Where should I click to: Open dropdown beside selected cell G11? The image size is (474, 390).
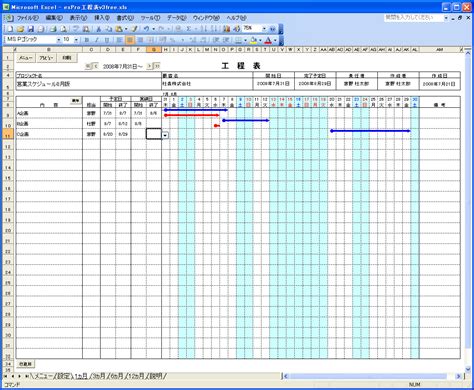point(165,135)
